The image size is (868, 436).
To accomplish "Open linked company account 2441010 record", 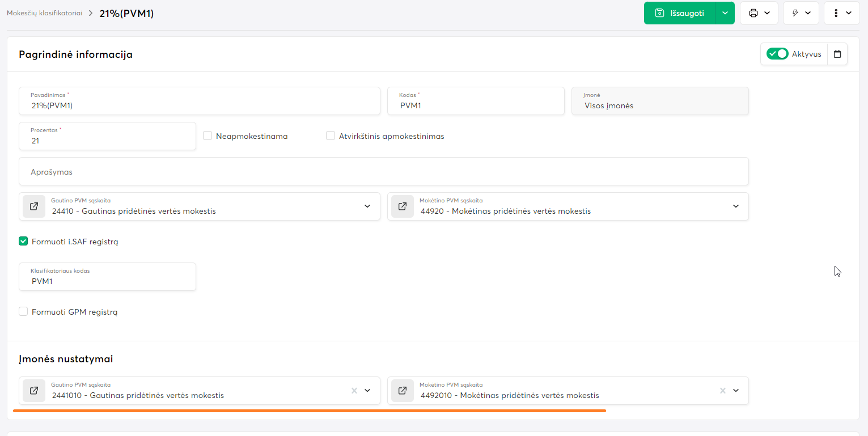I will pyautogui.click(x=34, y=391).
